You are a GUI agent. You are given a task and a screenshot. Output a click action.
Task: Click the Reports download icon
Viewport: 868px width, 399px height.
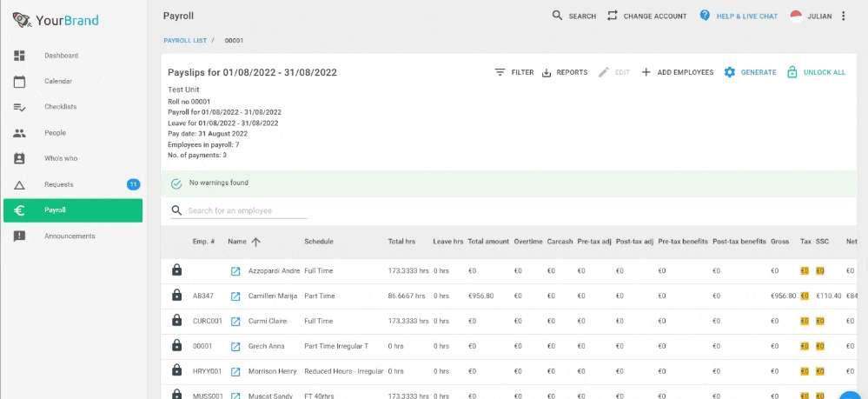coord(547,73)
